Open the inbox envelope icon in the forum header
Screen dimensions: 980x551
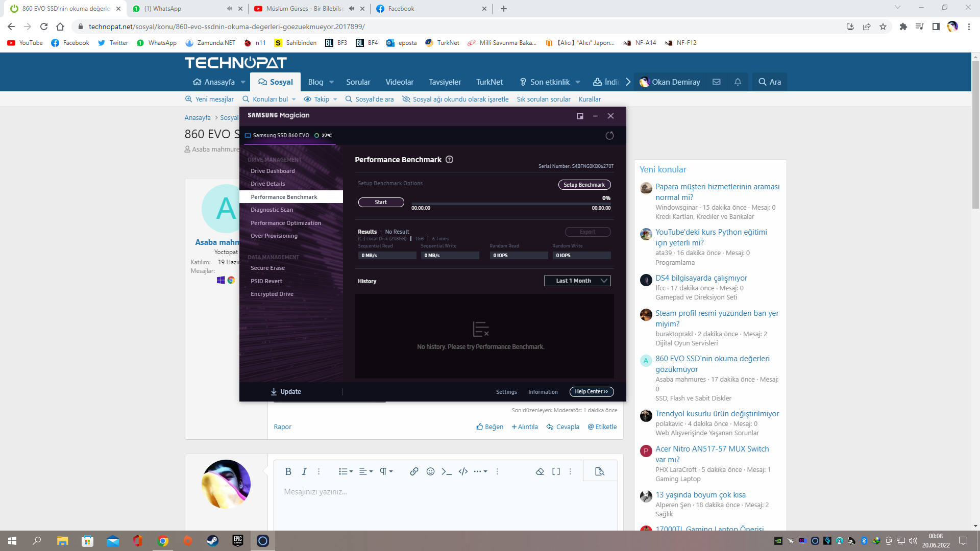tap(717, 82)
